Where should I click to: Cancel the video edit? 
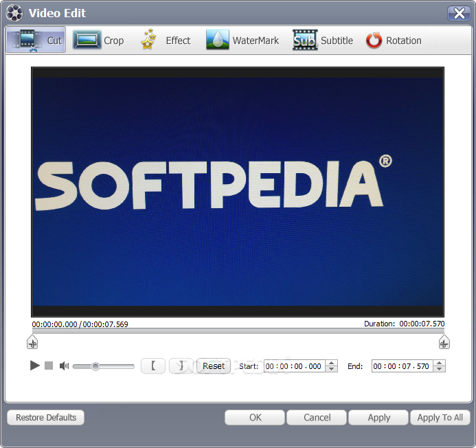317,417
